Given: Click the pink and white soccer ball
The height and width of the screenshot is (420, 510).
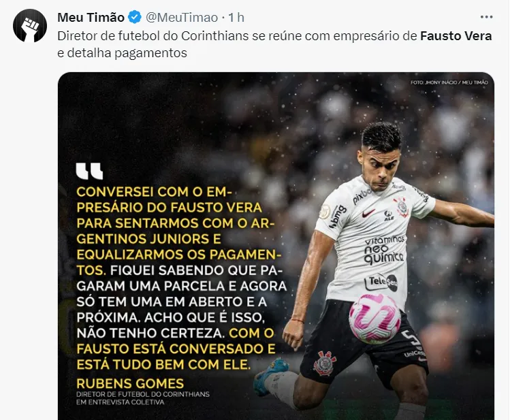Looking at the screenshot, I should tap(374, 318).
